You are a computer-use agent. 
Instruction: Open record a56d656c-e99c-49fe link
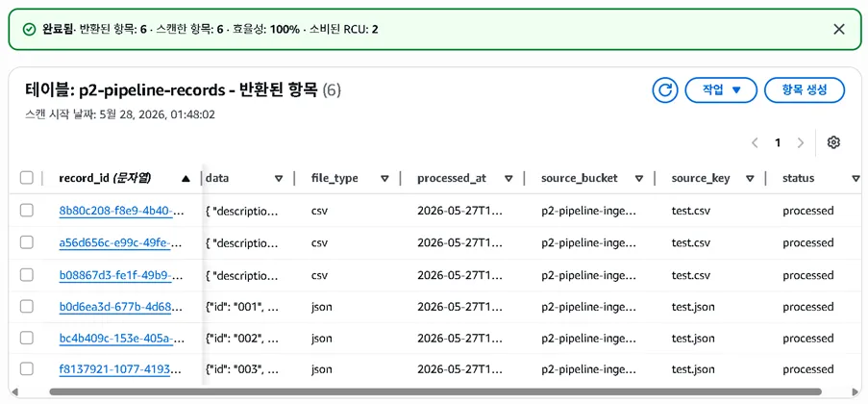coord(121,242)
